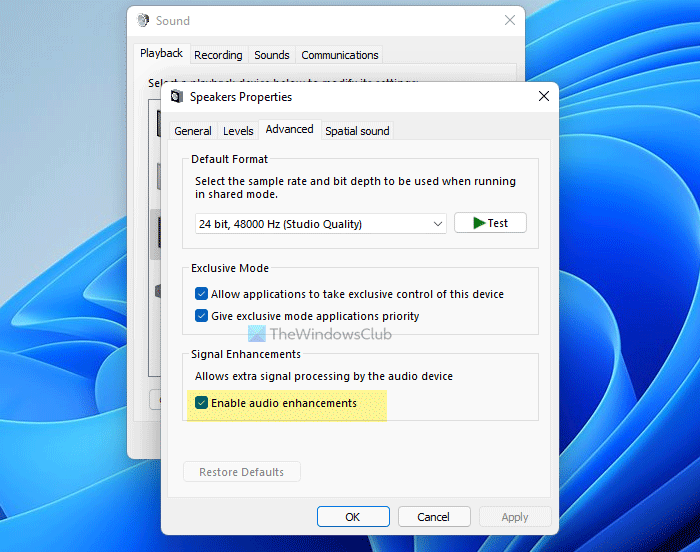Viewport: 700px width, 552px height.
Task: Click the Cancel button
Action: (x=434, y=517)
